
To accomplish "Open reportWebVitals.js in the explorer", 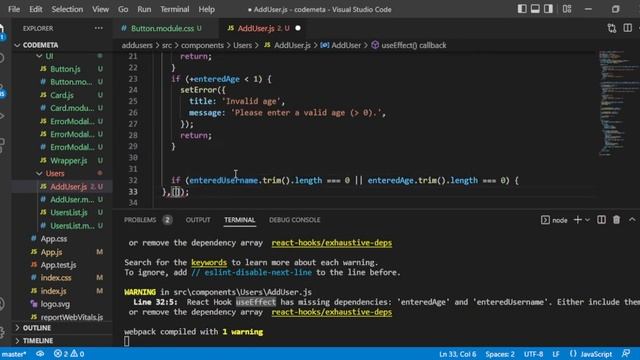I will coord(71,317).
